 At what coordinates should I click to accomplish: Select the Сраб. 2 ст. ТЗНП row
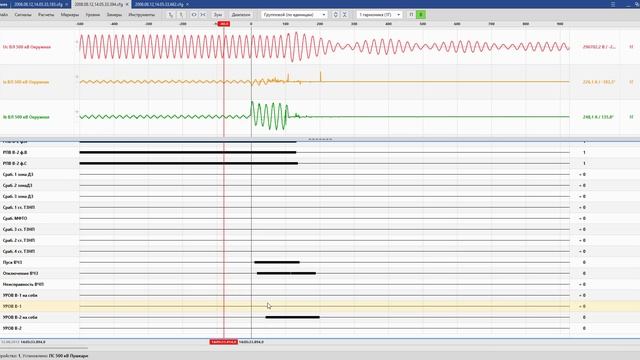[320, 240]
